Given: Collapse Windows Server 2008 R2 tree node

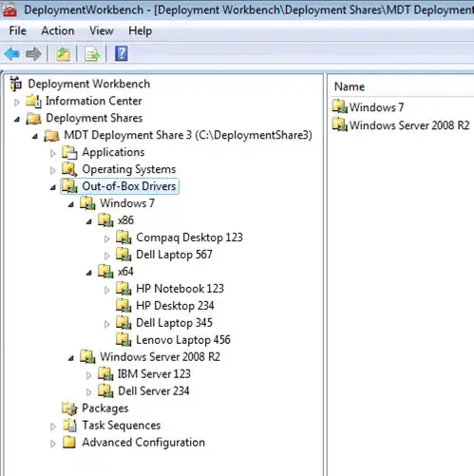Looking at the screenshot, I should (x=71, y=358).
